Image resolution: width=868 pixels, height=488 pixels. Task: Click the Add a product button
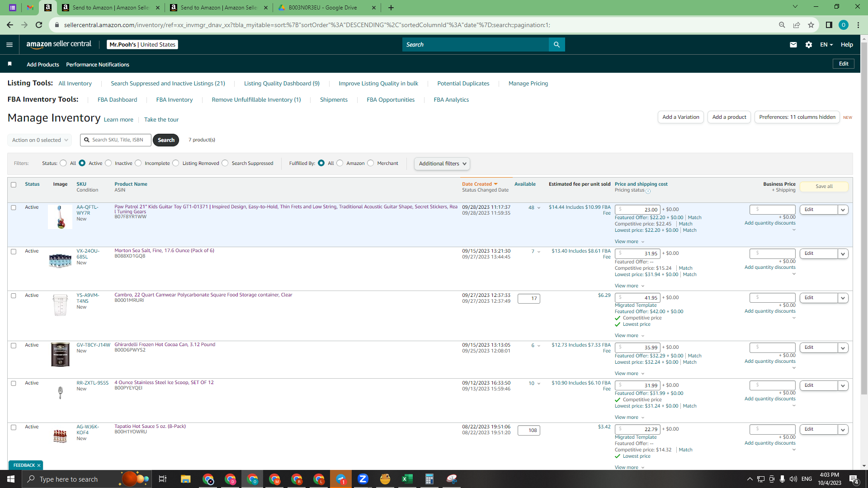tap(729, 117)
